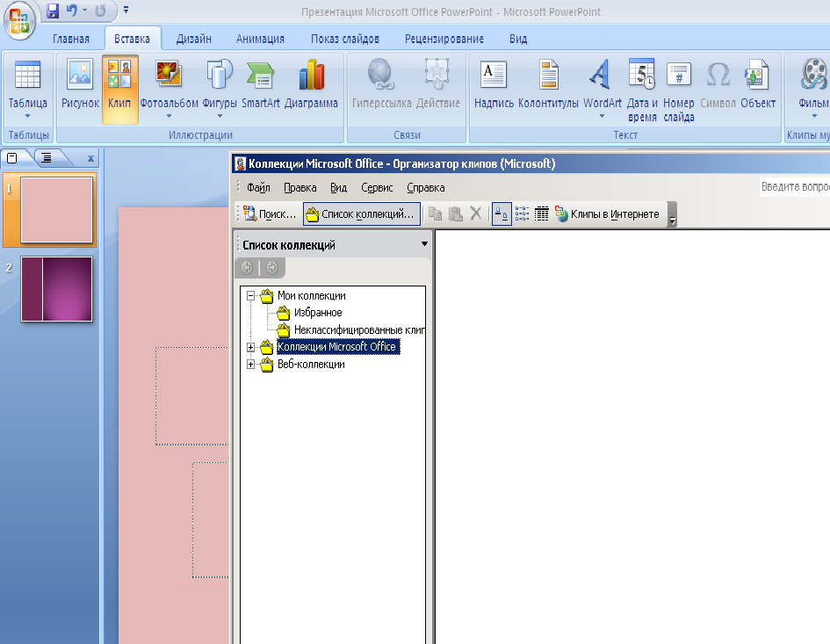This screenshot has height=644, width=830.
Task: Click the forward arrow in collection pane
Action: [x=272, y=267]
